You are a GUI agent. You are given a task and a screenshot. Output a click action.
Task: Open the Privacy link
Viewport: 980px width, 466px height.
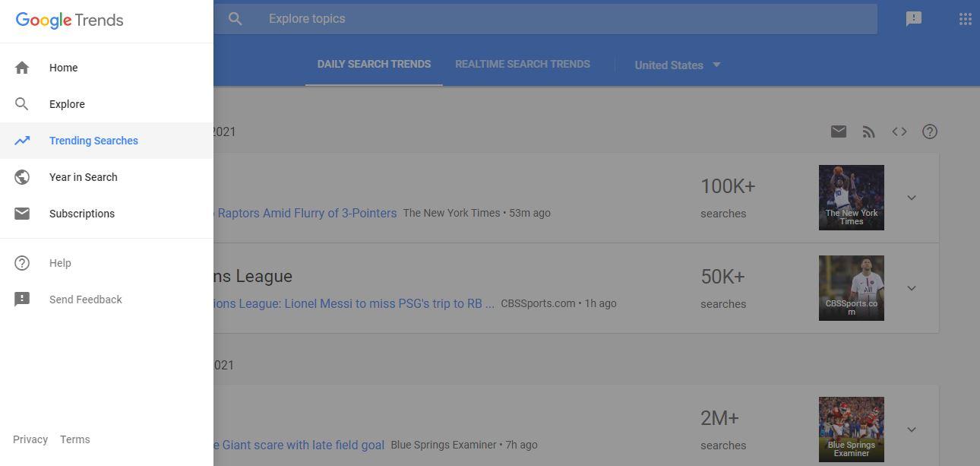(x=30, y=439)
